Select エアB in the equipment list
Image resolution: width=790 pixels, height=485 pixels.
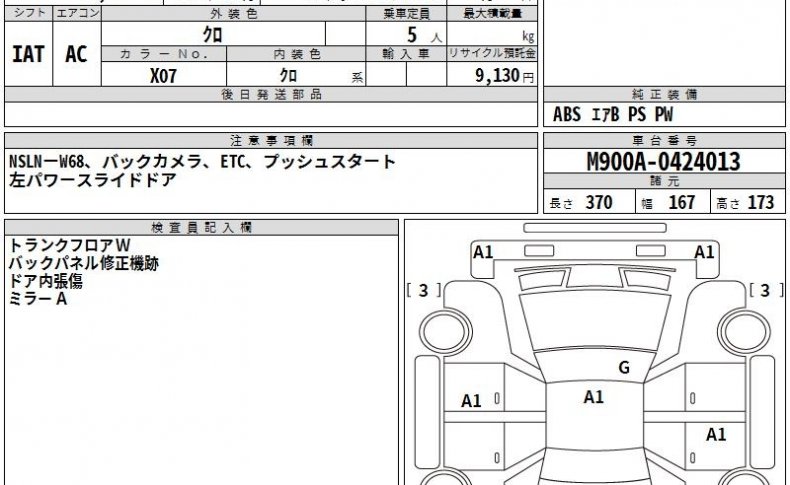point(605,114)
